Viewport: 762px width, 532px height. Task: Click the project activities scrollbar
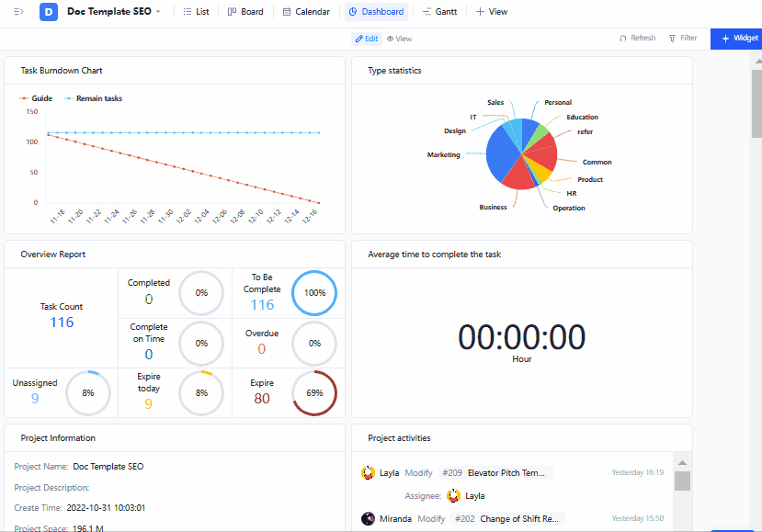click(x=682, y=481)
